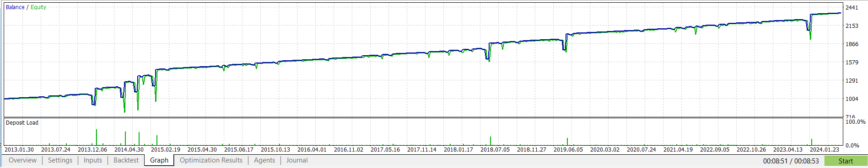
Task: Click the 2022.09.05 date label
Action: [x=715, y=149]
